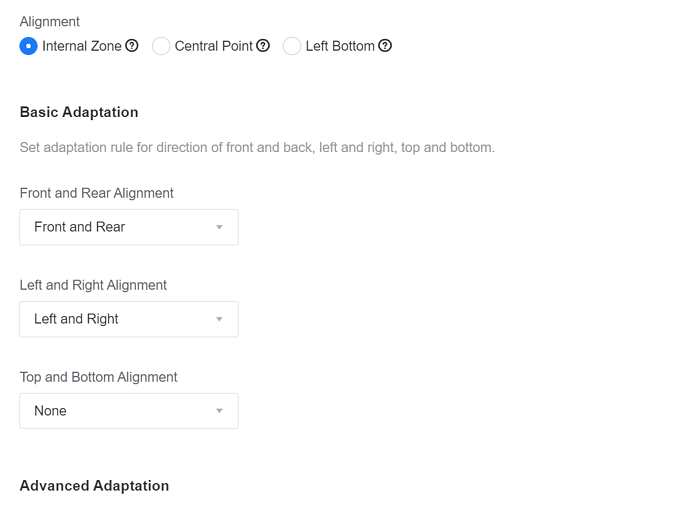Click the Top and Bottom Alignment label
688x505 pixels.
98,377
